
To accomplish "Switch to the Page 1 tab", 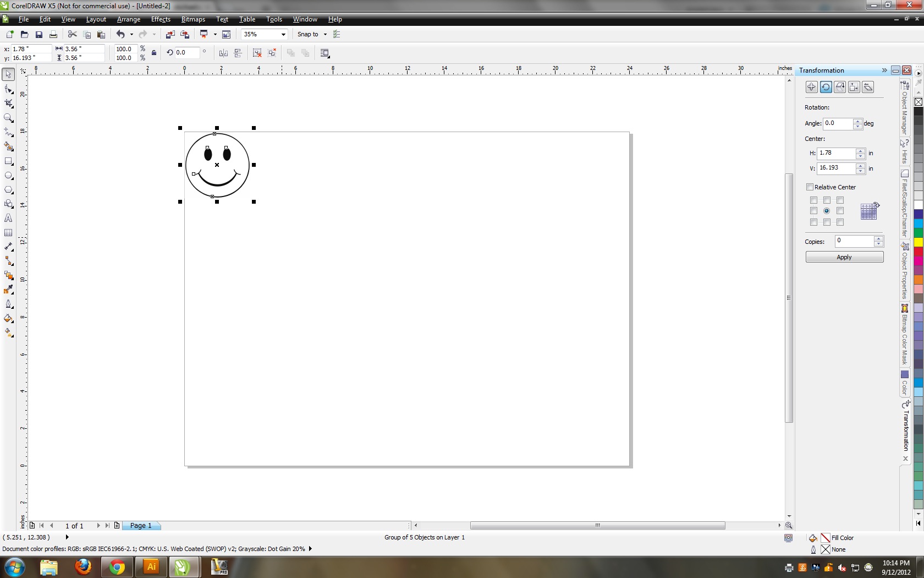I will click(141, 526).
